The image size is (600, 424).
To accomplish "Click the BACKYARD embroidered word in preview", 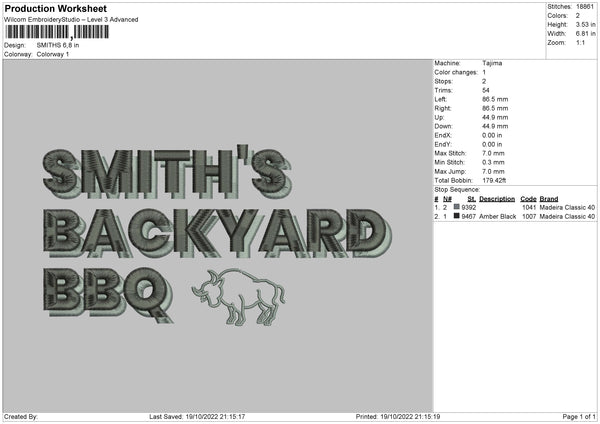I will point(217,233).
